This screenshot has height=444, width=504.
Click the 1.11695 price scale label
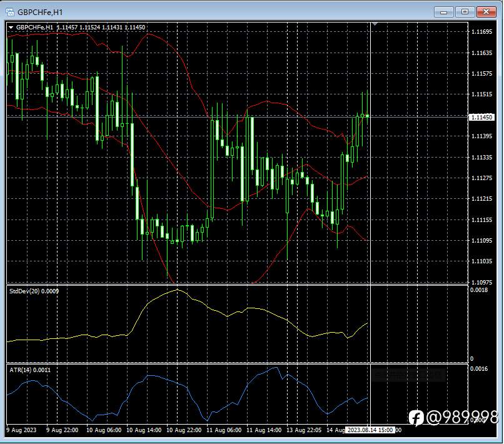[x=481, y=31]
